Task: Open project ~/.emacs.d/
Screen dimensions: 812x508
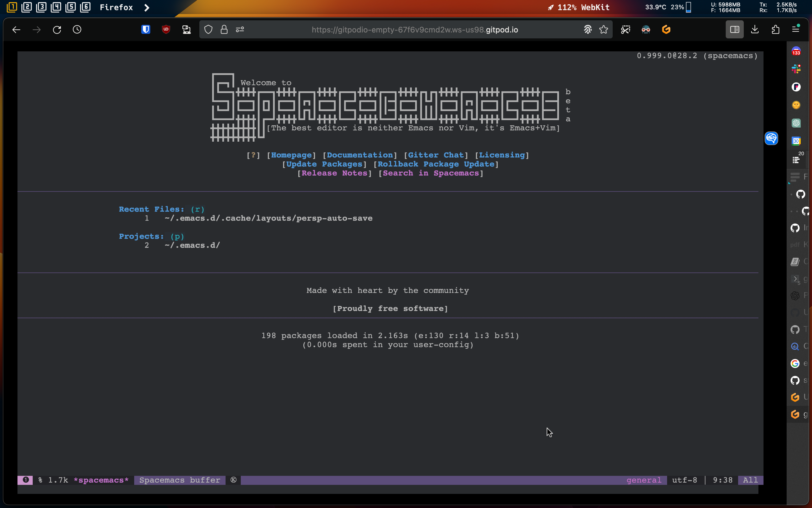Action: [x=192, y=245]
